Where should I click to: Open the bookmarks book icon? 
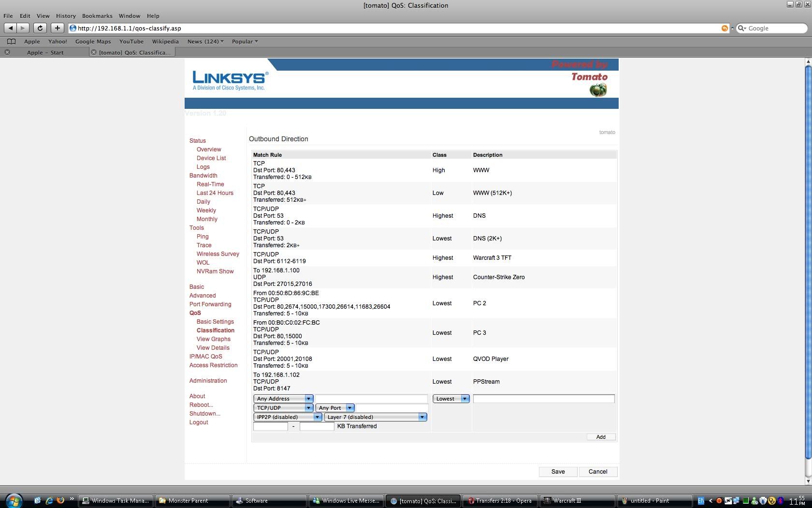[11, 42]
